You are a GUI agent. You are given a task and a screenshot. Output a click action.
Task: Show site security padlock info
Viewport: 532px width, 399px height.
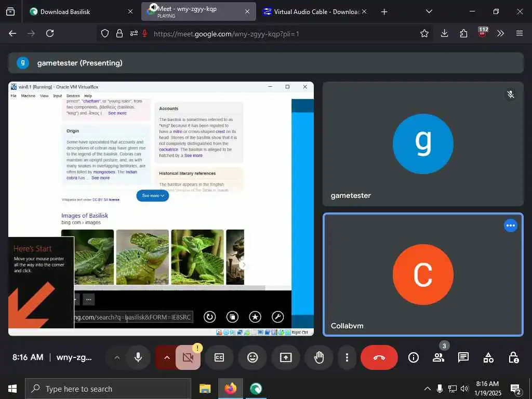point(119,33)
